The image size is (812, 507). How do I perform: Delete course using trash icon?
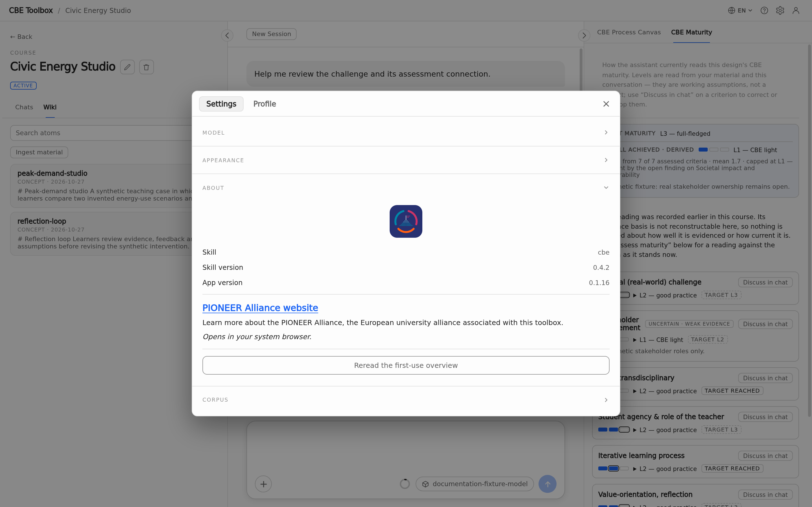coord(146,67)
